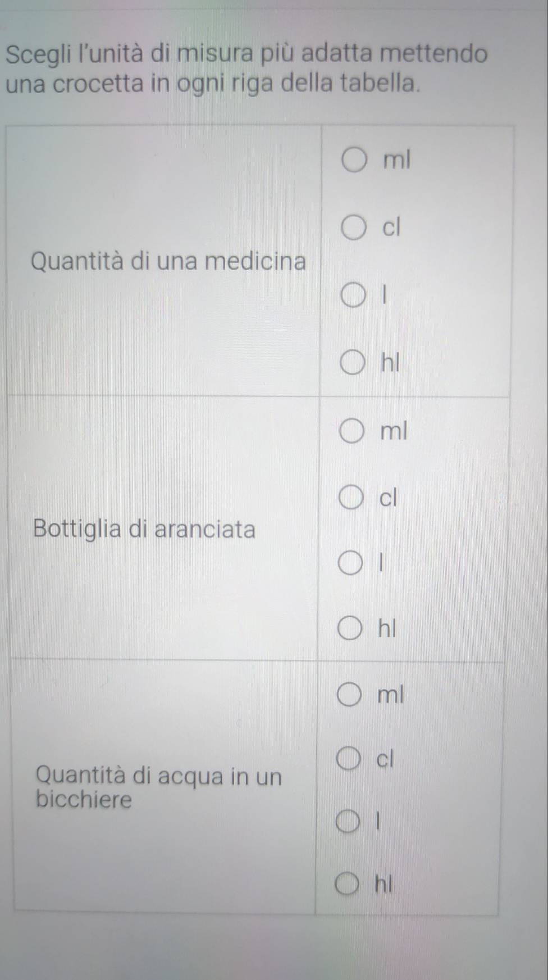The height and width of the screenshot is (980, 548).
Task: Click the 'hl' text label in aranciata row
Action: [387, 629]
